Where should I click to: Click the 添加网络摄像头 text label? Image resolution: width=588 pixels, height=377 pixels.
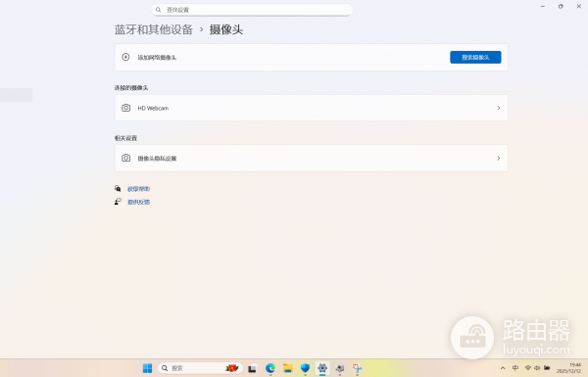[x=157, y=58]
